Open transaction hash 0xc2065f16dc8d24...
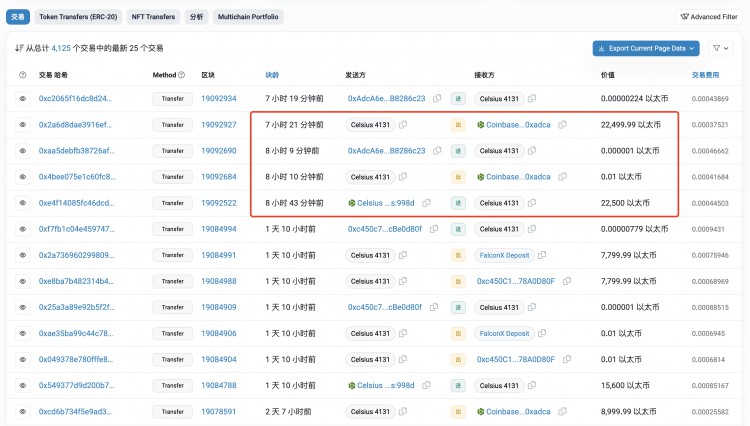Screen dimensions: 750x426 click(75, 98)
